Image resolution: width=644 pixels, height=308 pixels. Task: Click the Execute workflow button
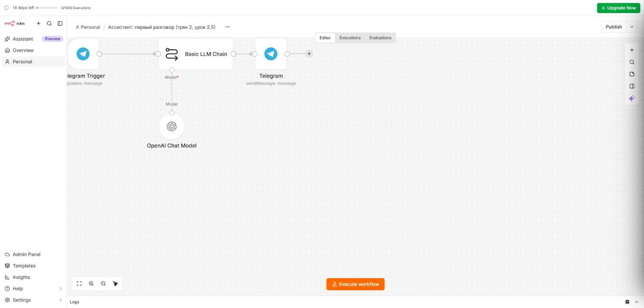tap(355, 284)
